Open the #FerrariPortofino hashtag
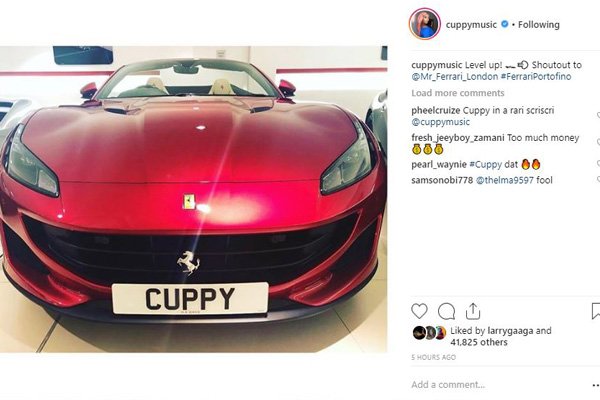Image resolution: width=600 pixels, height=400 pixels. tap(536, 77)
